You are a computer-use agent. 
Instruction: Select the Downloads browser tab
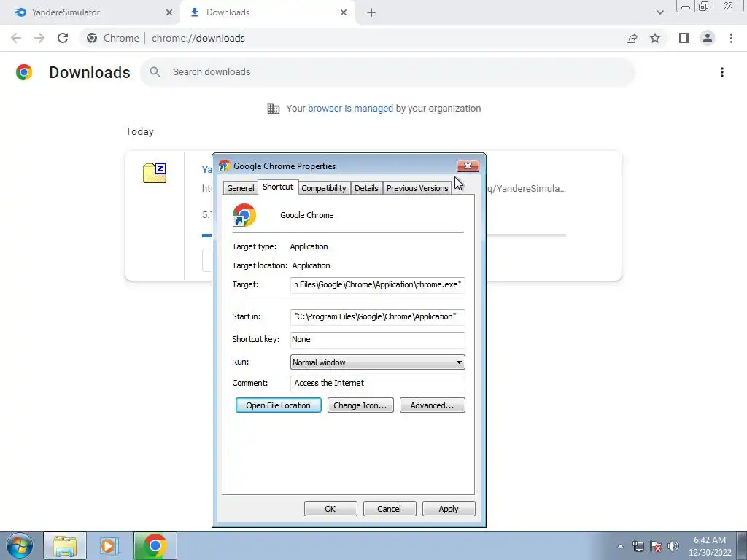tap(267, 12)
